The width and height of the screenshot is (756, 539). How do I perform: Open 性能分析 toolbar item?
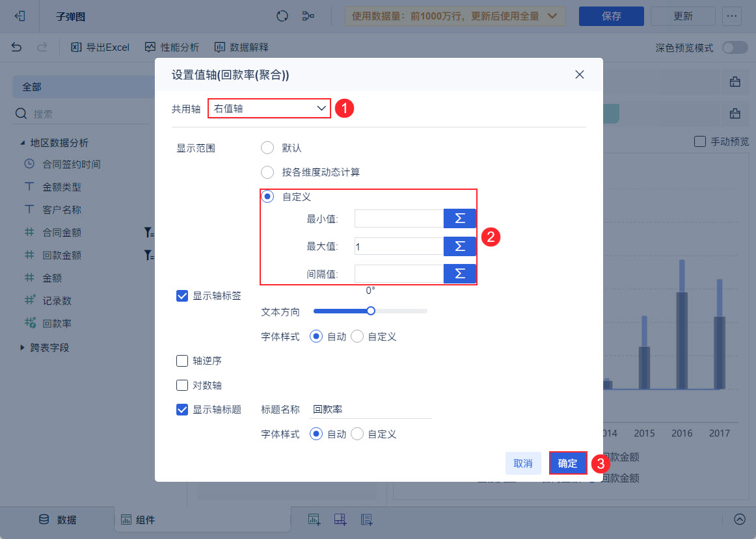tap(172, 47)
